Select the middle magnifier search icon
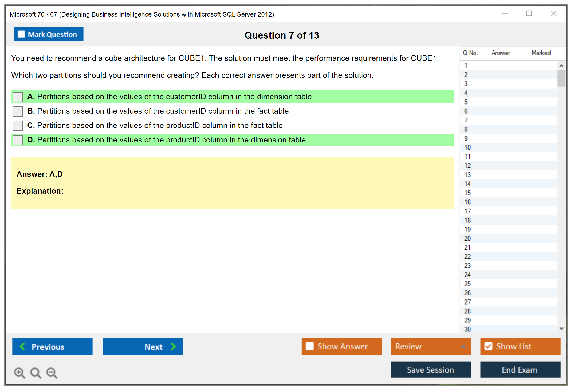This screenshot has width=574, height=392. [x=36, y=373]
